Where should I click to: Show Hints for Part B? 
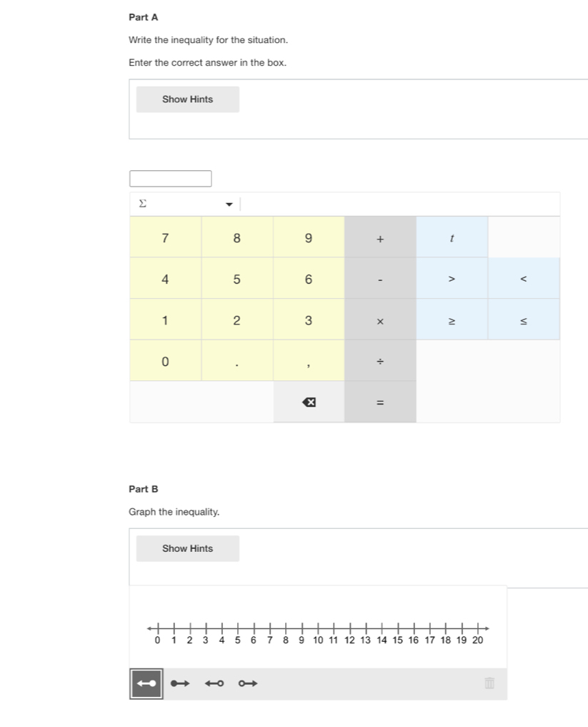pyautogui.click(x=187, y=548)
